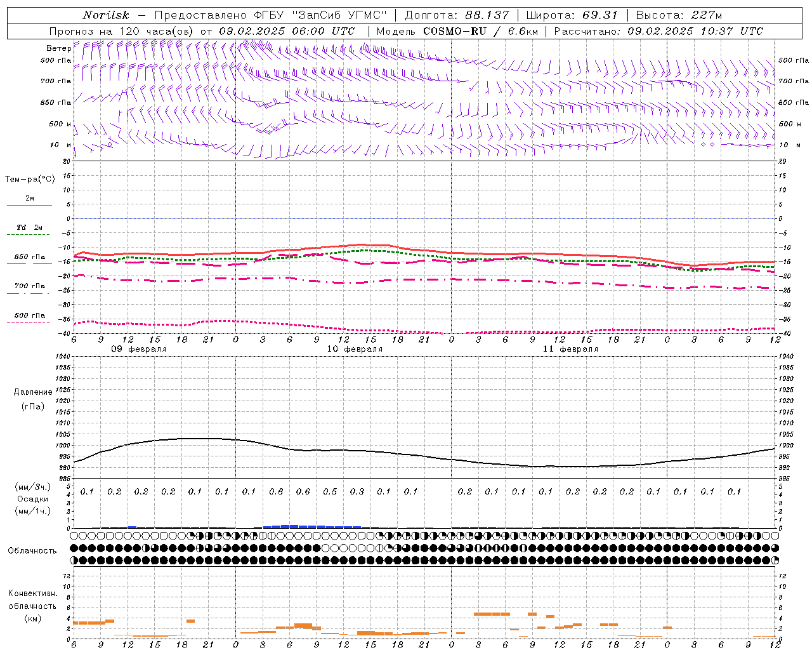Click the 'Ветер' wind panel label
Viewport: 812px width, 650px height.
[58, 48]
